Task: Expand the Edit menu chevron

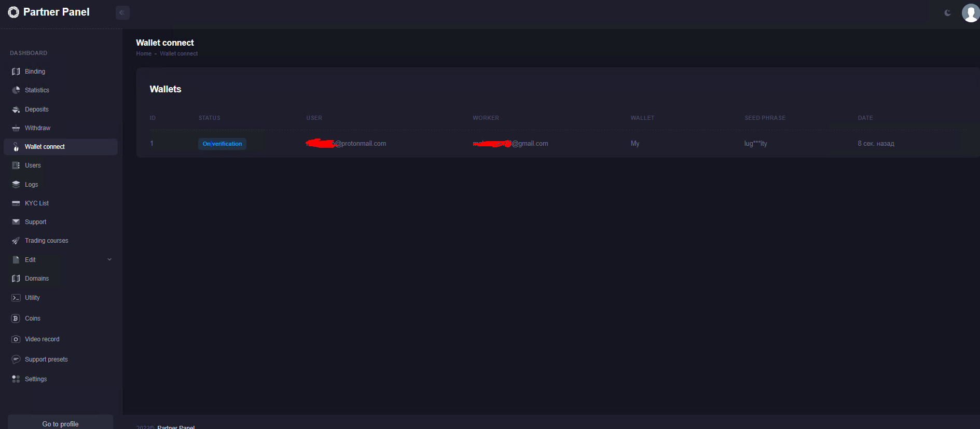Action: pyautogui.click(x=109, y=259)
